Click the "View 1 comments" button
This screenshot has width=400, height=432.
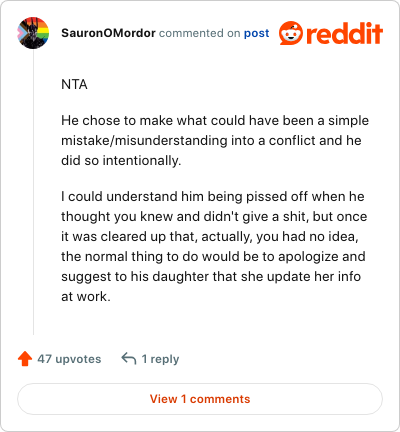coord(200,399)
